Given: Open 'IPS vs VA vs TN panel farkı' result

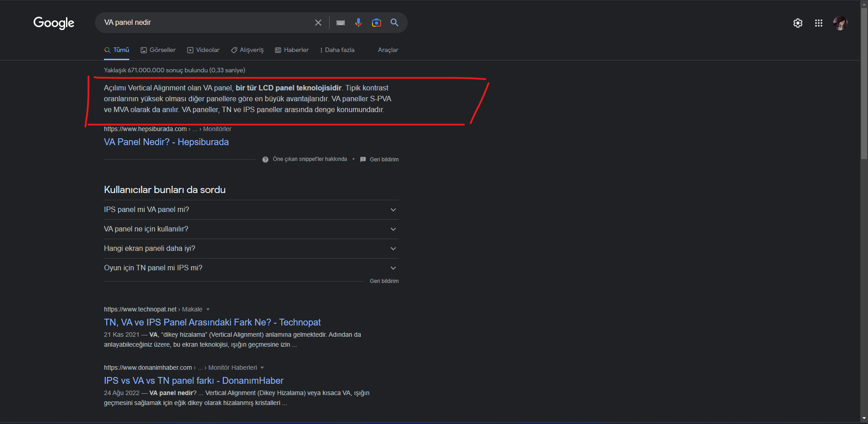Looking at the screenshot, I should [x=194, y=381].
